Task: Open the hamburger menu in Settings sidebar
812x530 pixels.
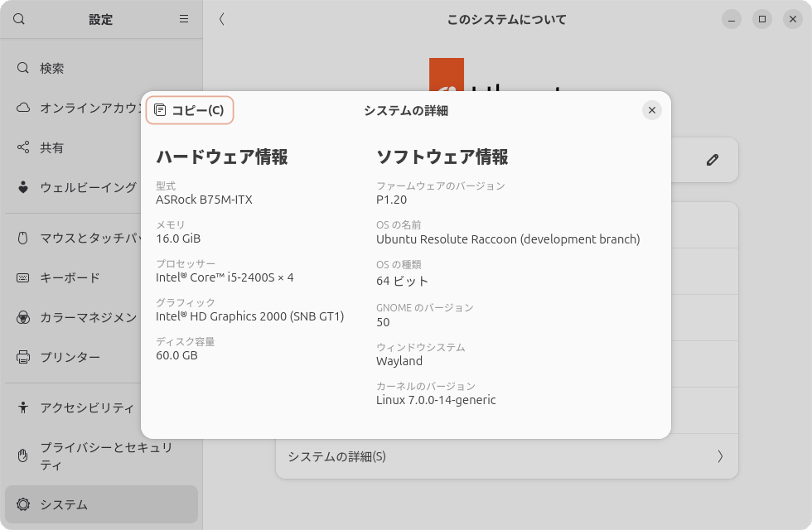Action: pos(183,19)
